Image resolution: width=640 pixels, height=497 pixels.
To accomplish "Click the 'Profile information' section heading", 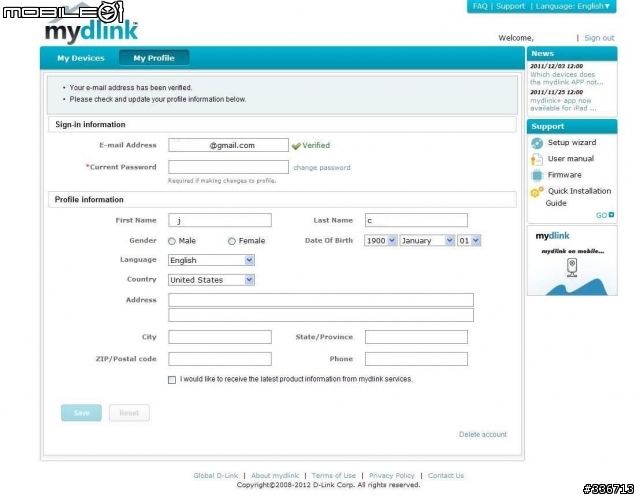I will point(89,200).
